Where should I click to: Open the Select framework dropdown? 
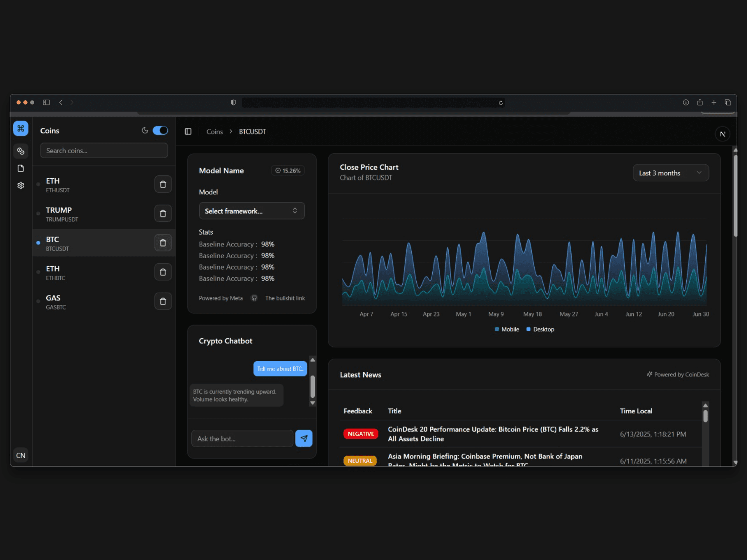252,211
